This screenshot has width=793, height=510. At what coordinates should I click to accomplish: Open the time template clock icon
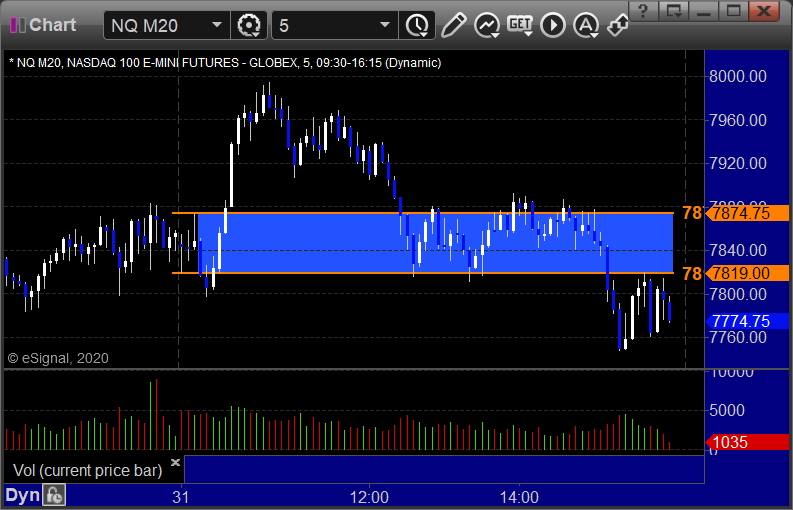pyautogui.click(x=417, y=25)
